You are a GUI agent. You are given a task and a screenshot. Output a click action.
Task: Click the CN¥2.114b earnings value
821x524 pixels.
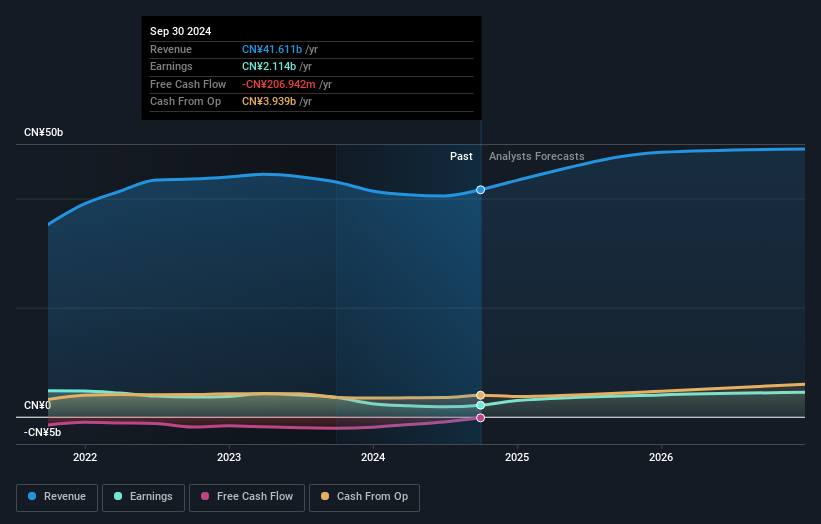[269, 66]
